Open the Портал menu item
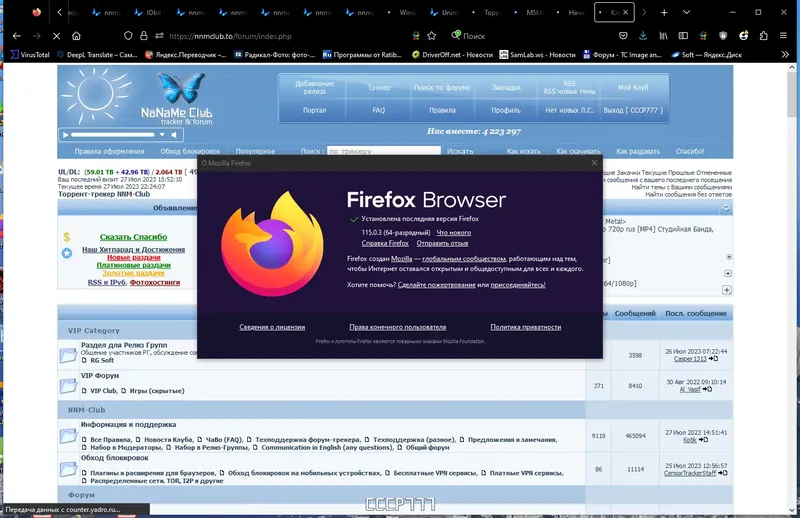Viewport: 800px width, 518px height. tap(314, 110)
